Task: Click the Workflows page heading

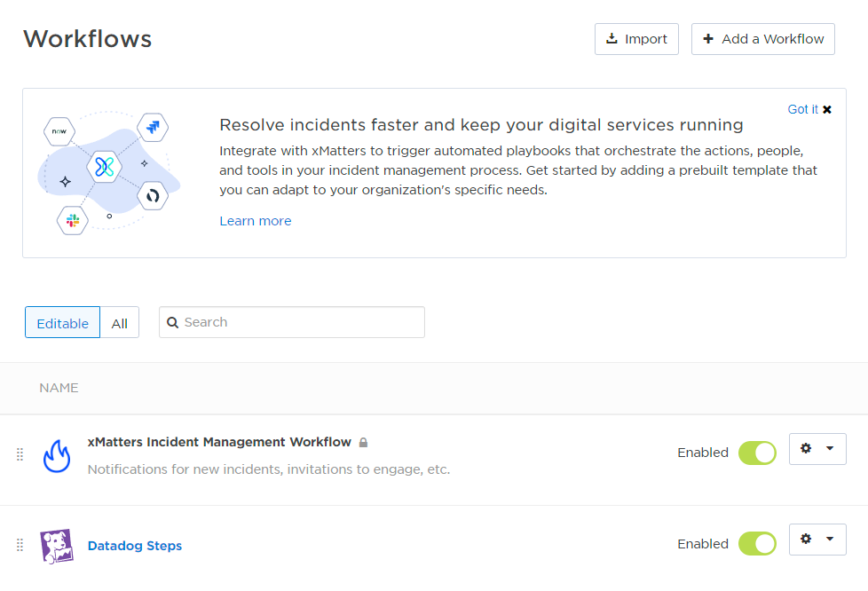Action: tap(88, 39)
